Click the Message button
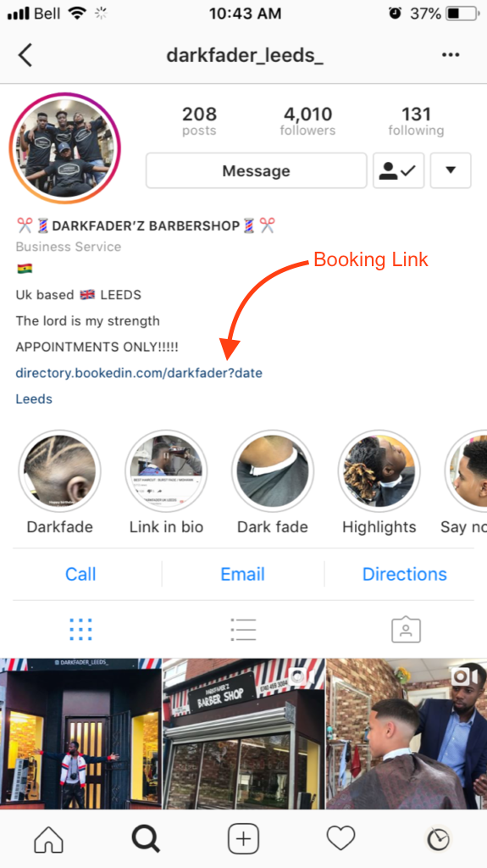Image resolution: width=487 pixels, height=868 pixels. point(257,170)
